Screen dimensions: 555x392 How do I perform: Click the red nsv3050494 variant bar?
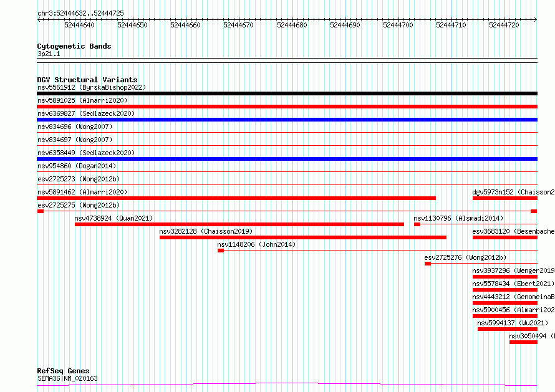tap(523, 343)
